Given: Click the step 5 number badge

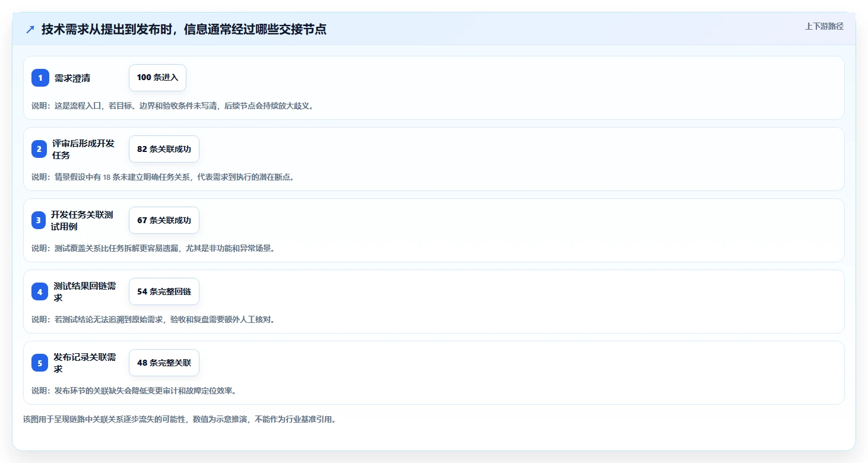Looking at the screenshot, I should point(40,363).
